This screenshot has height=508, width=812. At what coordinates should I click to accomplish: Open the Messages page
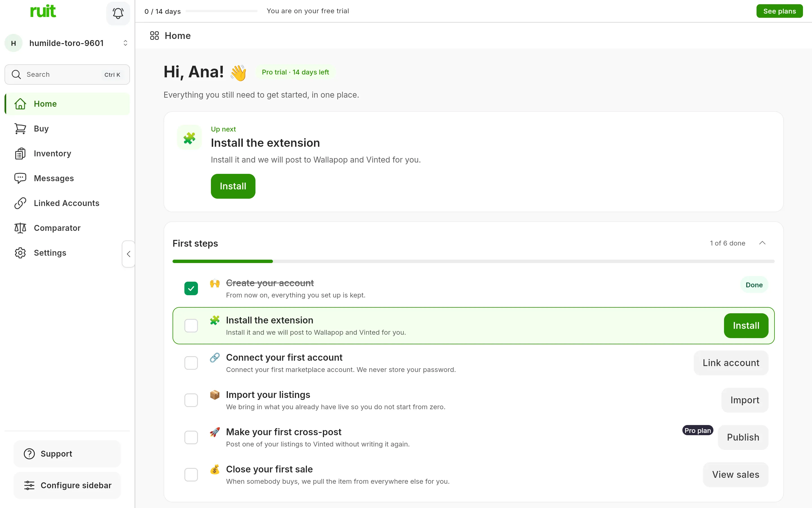67,178
